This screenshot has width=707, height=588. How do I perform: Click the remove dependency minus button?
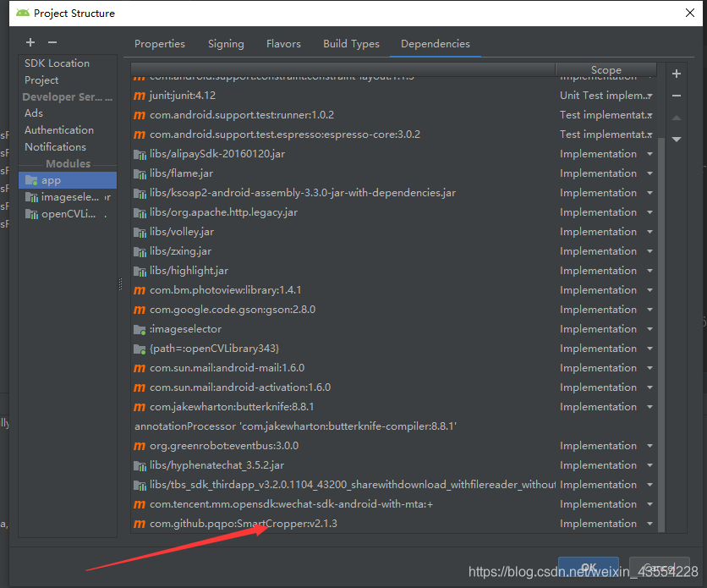coord(677,96)
